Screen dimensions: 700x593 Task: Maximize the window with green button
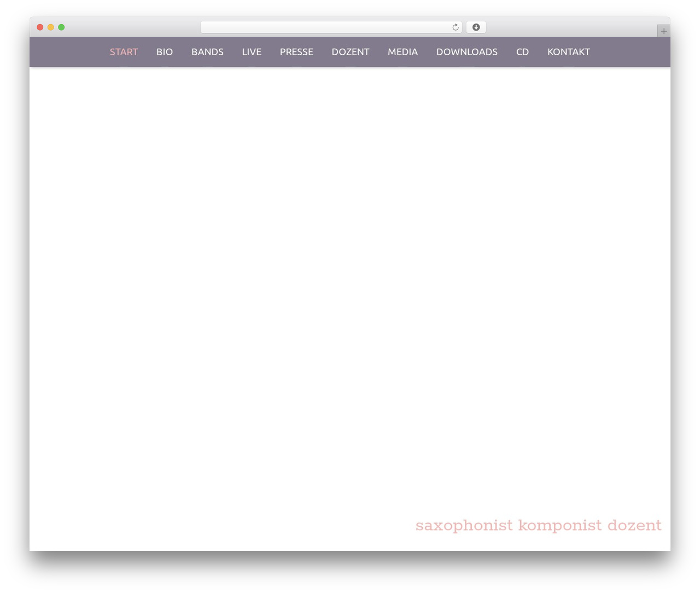pyautogui.click(x=61, y=27)
